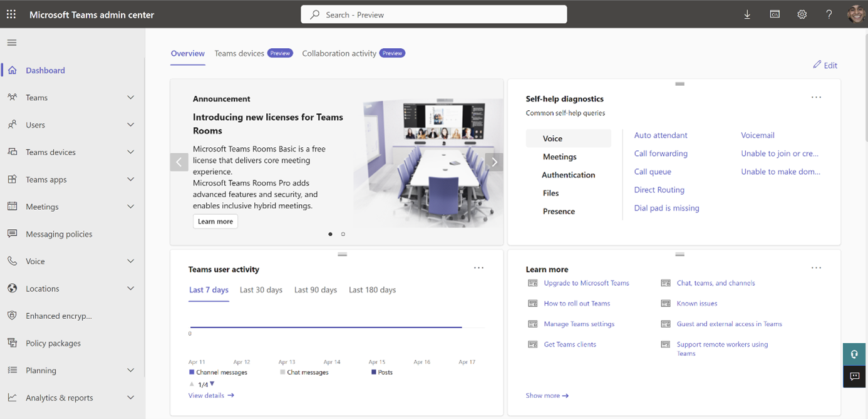Viewport: 868px width, 419px height.
Task: Click the download icon in header
Action: pos(747,14)
